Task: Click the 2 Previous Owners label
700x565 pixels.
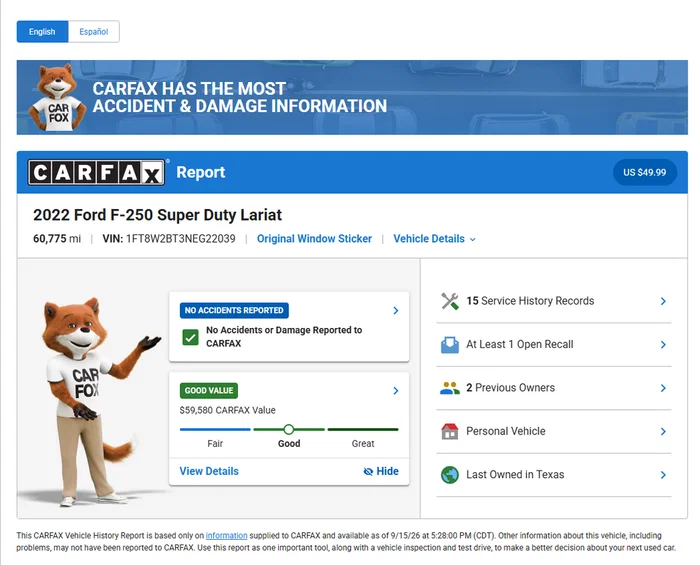Action: [x=511, y=387]
